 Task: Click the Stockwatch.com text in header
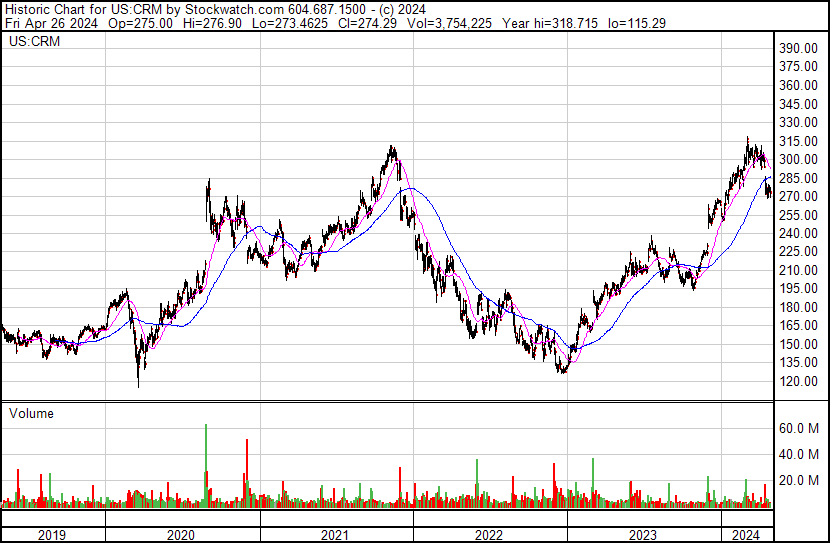click(x=234, y=10)
